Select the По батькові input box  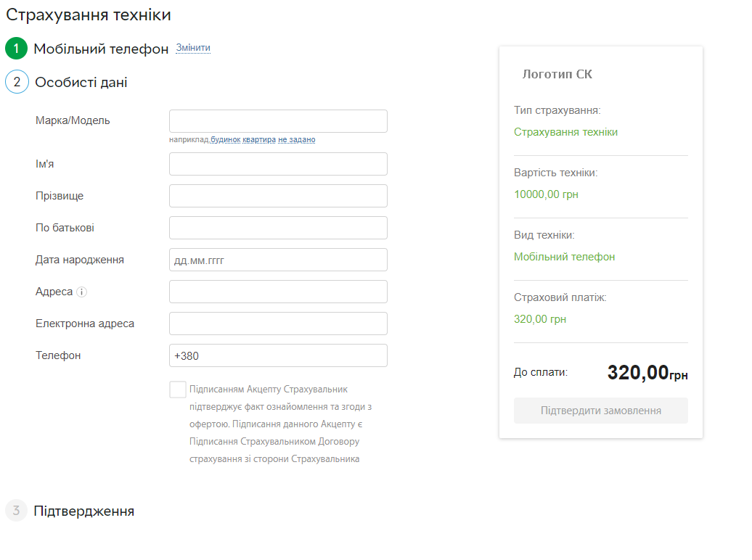click(x=278, y=228)
